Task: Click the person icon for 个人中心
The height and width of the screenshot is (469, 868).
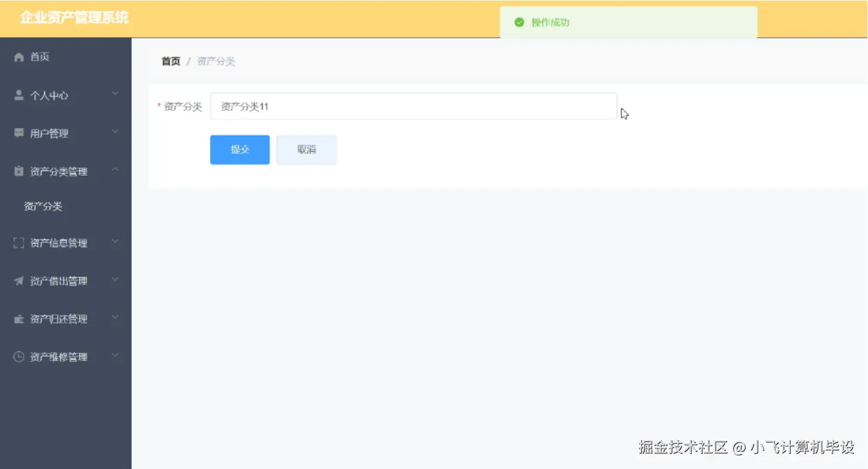Action: tap(19, 95)
